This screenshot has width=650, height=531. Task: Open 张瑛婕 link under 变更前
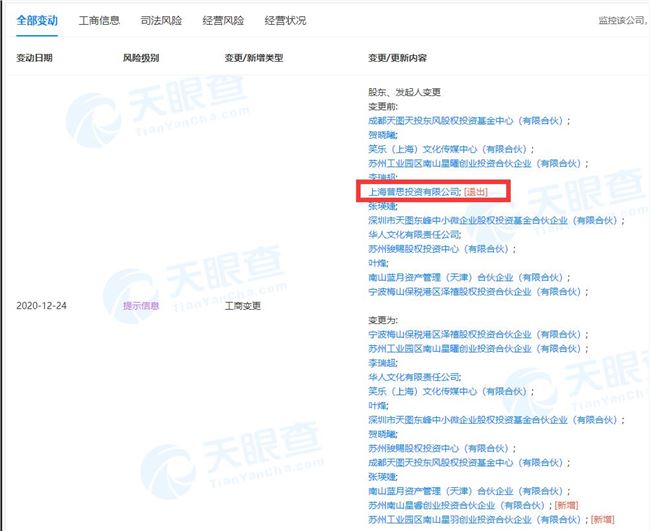[x=382, y=206]
